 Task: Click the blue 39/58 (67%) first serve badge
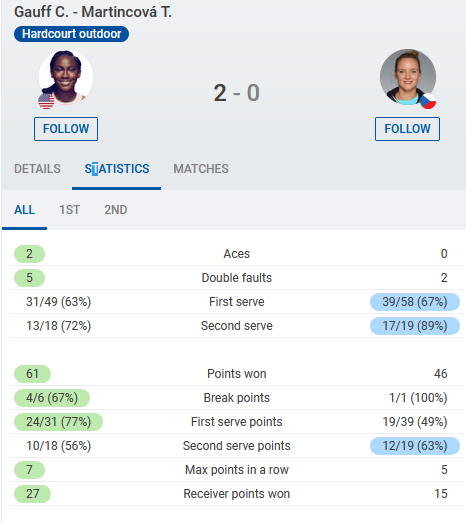[415, 302]
